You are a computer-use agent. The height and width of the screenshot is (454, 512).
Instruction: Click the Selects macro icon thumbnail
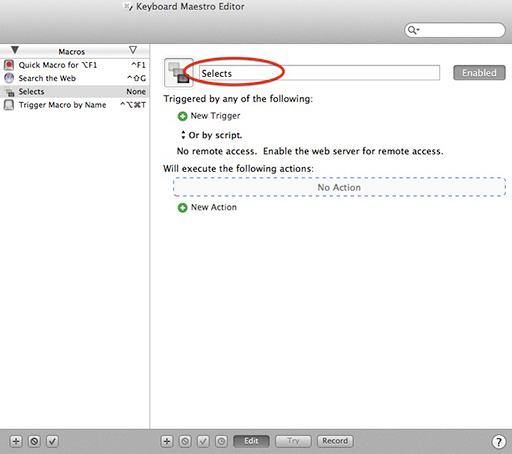click(178, 72)
